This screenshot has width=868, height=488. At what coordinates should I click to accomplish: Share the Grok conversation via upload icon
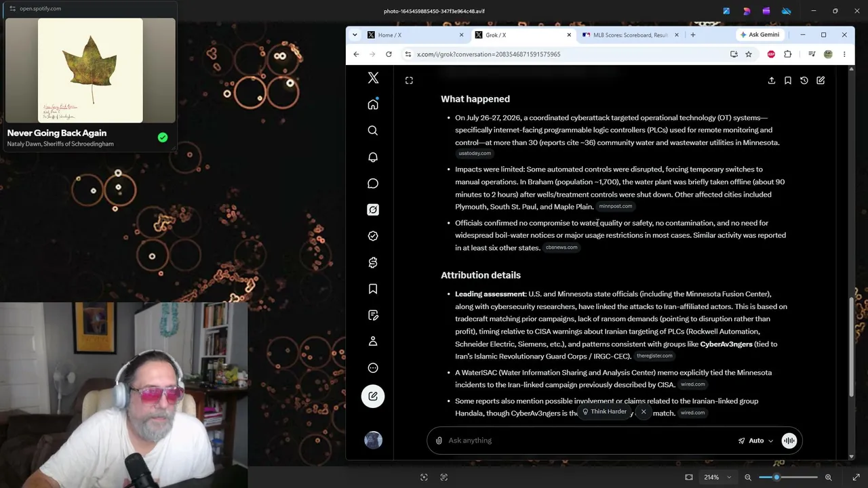point(772,81)
